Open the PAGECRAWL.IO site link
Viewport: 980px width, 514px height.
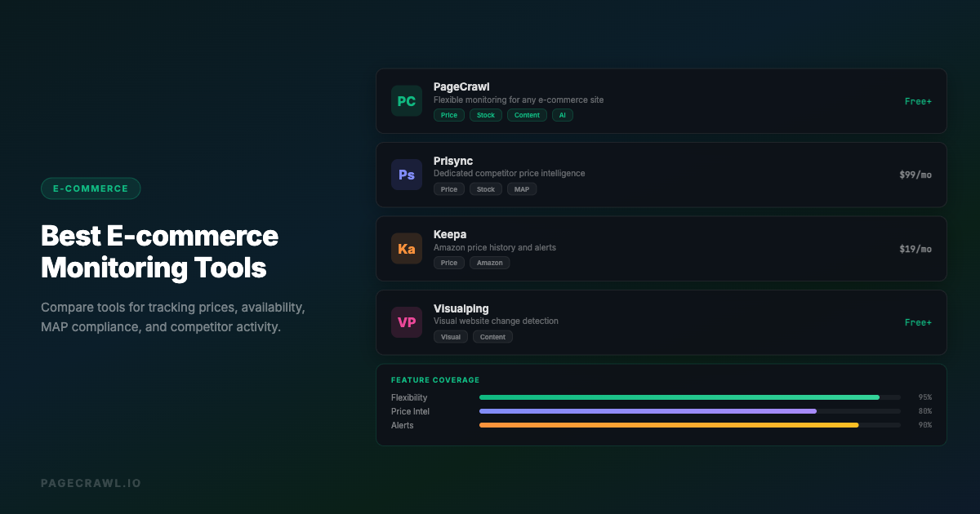91,483
